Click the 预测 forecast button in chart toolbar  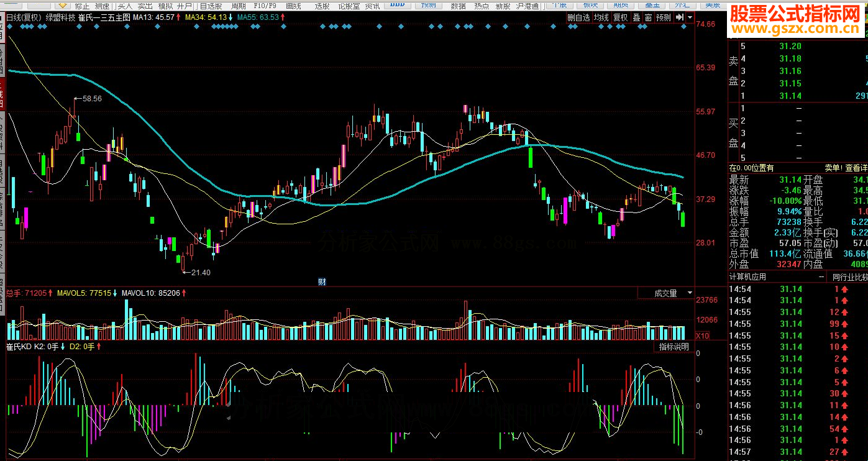tap(663, 17)
